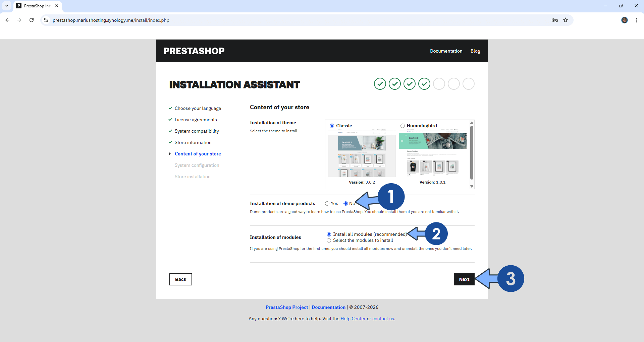Open site information icon beside the URL
Screen dimensions: 644x342
[46, 20]
